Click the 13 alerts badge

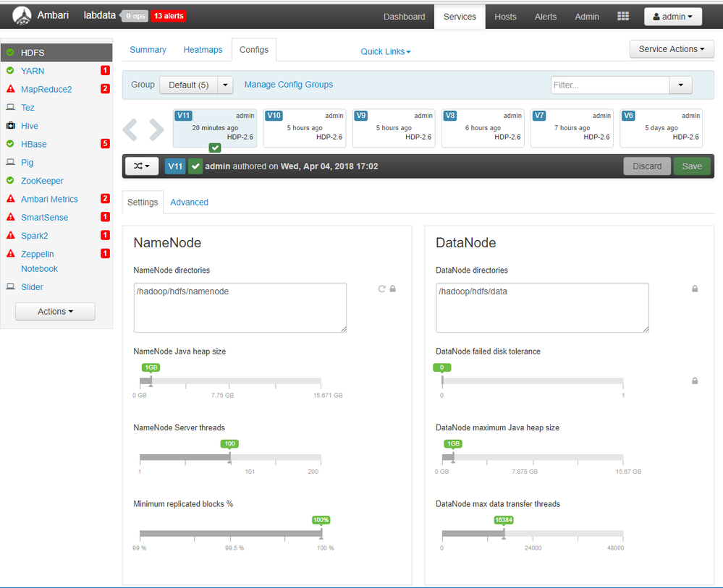pyautogui.click(x=169, y=16)
